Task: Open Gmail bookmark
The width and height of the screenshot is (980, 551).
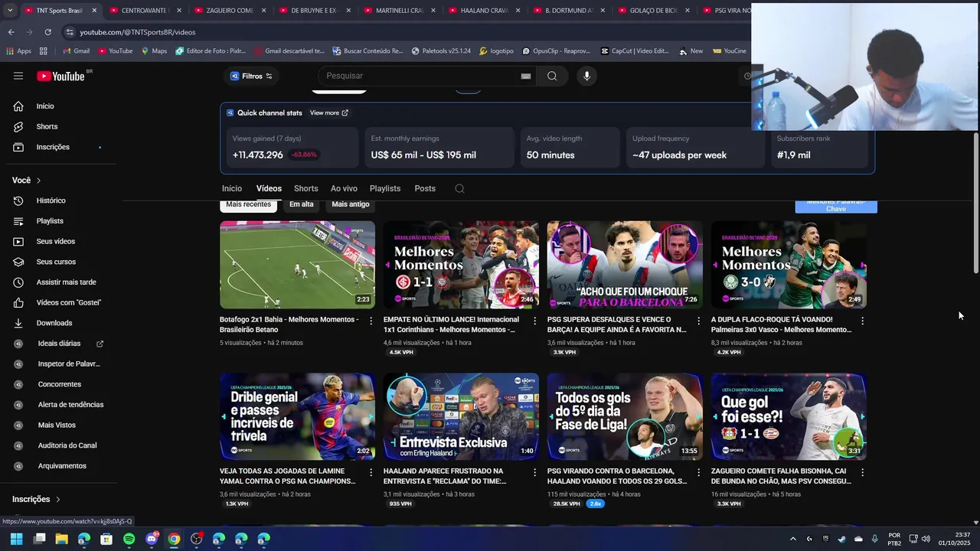Action: (76, 51)
